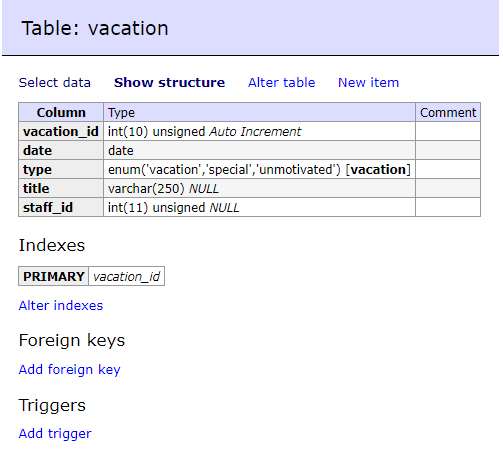Click the Comment column header

click(x=448, y=112)
